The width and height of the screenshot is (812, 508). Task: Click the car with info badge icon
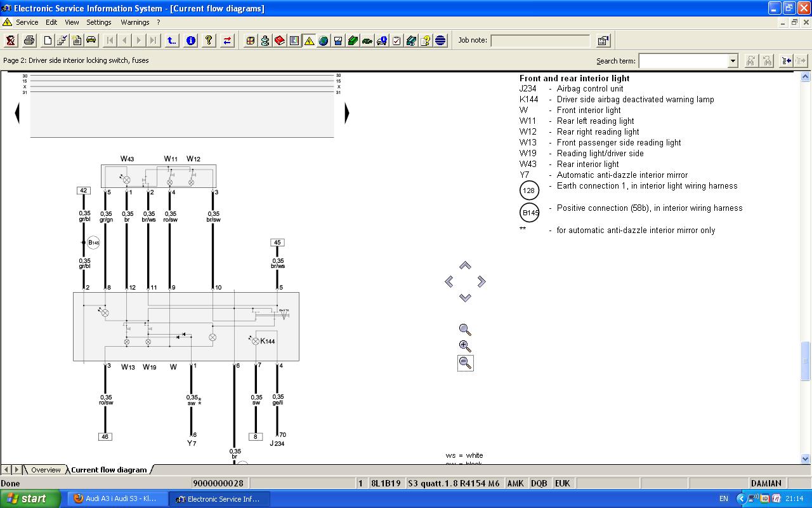(382, 41)
